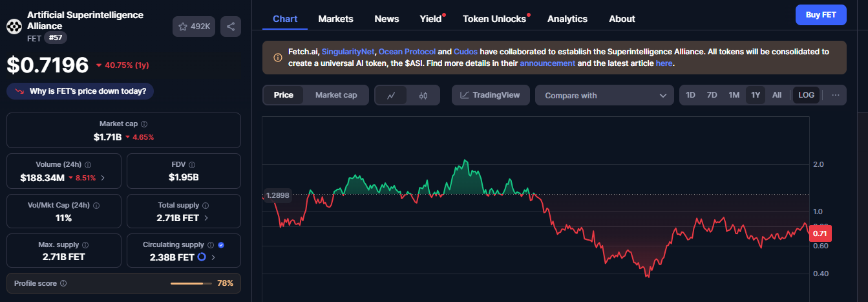
Task: Open the Analytics tab
Action: click(x=567, y=19)
